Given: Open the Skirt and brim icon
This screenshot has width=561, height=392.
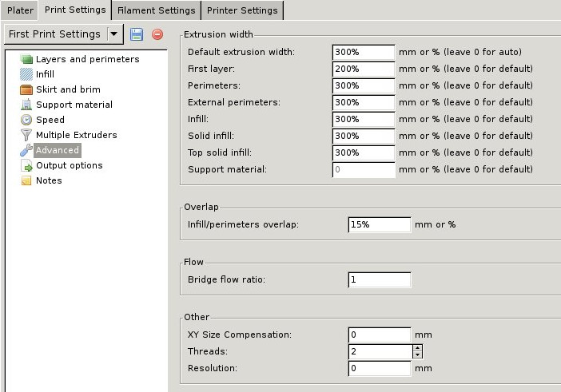Looking at the screenshot, I should click(x=27, y=89).
